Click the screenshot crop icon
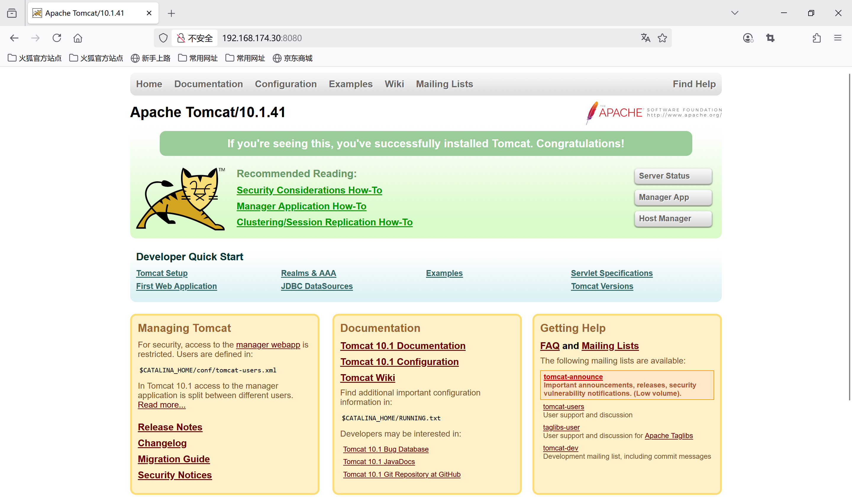The height and width of the screenshot is (504, 852). (770, 38)
